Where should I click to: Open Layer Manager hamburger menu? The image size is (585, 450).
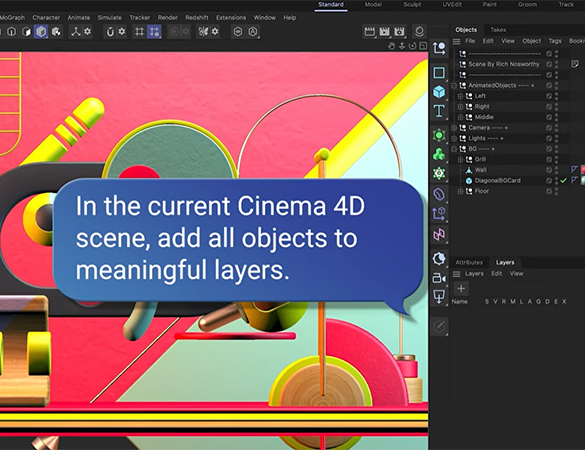coord(456,274)
